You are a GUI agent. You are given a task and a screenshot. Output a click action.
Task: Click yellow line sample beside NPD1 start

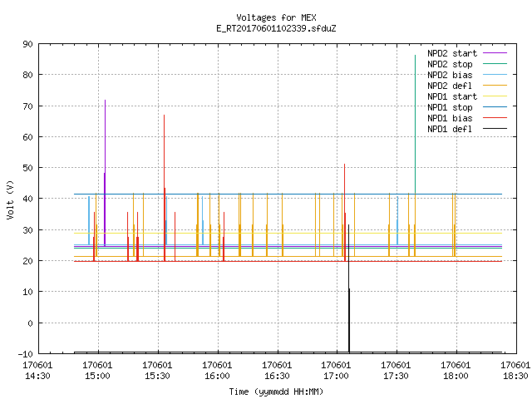495,96
